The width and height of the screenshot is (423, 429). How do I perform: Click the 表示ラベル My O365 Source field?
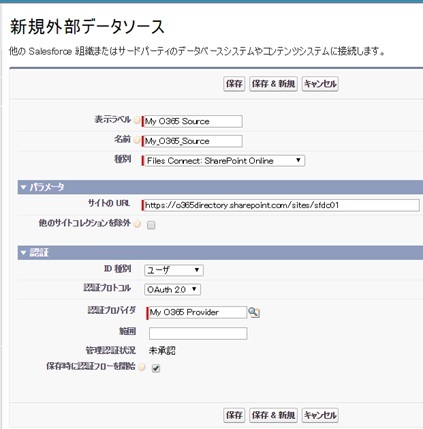[x=192, y=121]
